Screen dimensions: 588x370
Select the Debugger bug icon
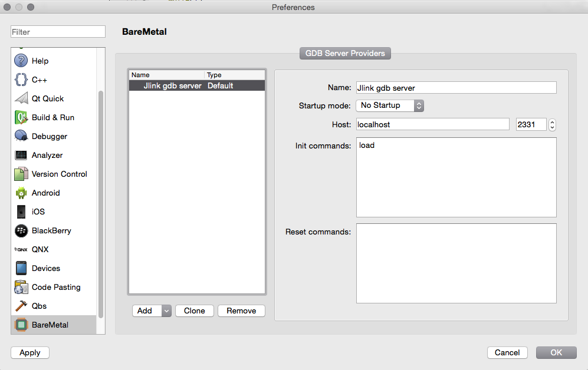click(21, 136)
